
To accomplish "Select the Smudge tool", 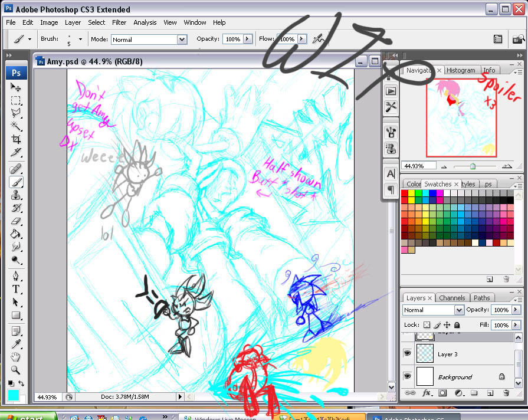I will coord(15,247).
